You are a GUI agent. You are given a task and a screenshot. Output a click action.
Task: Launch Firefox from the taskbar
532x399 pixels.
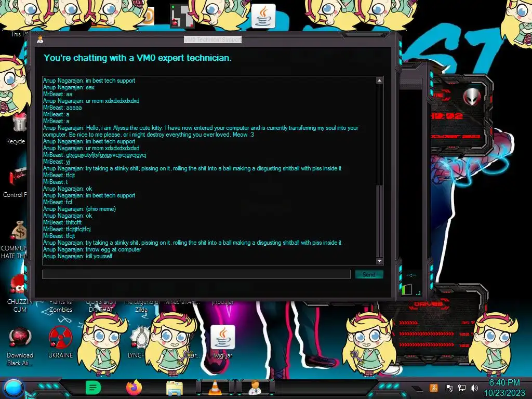134,388
